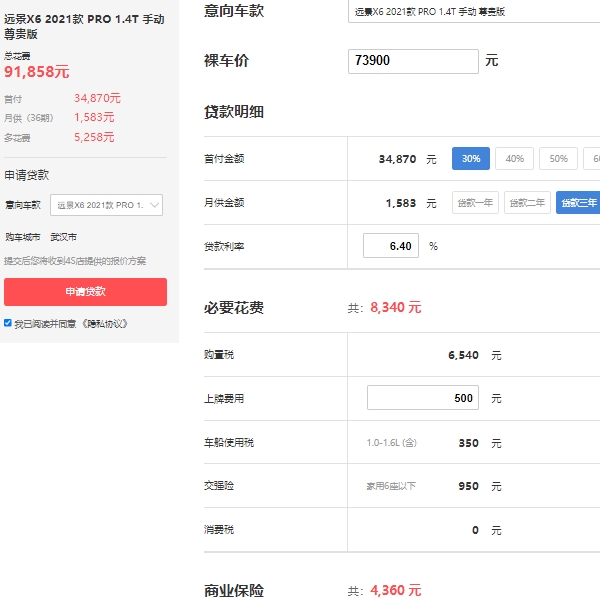Open the 意向车款 dropdown at the top
Viewport: 600px width, 600px height.
(475, 12)
